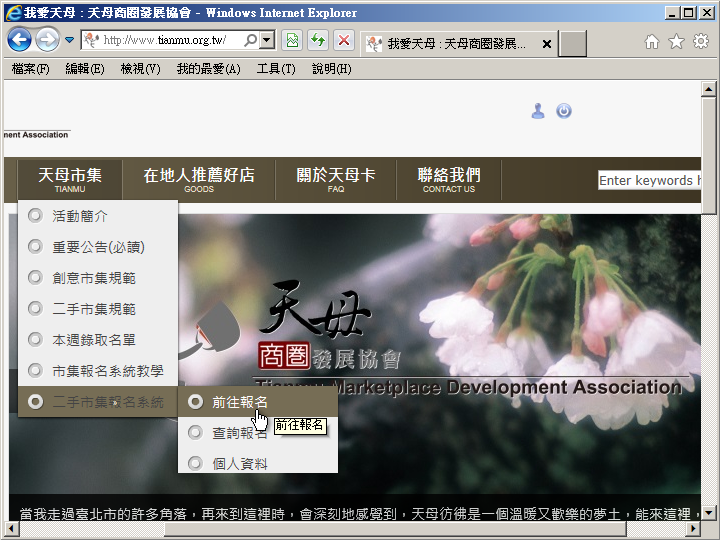Select 前往報名 in the submenu
The image size is (720, 540).
(240, 402)
